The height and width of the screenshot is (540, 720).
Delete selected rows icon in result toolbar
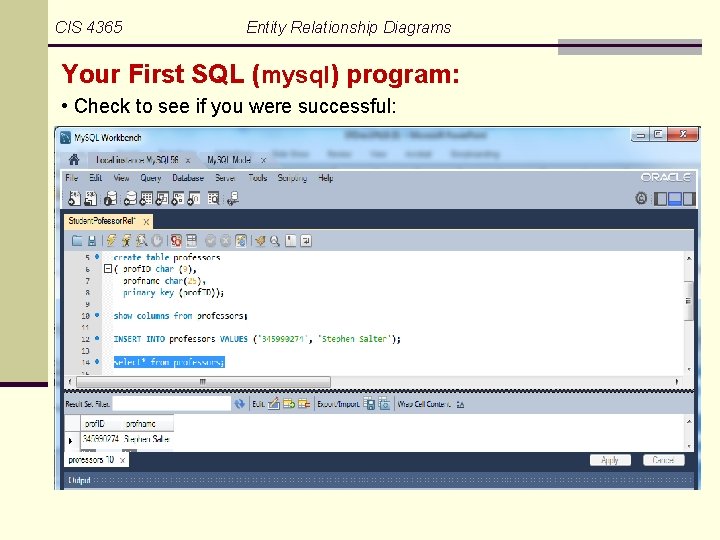(x=304, y=404)
